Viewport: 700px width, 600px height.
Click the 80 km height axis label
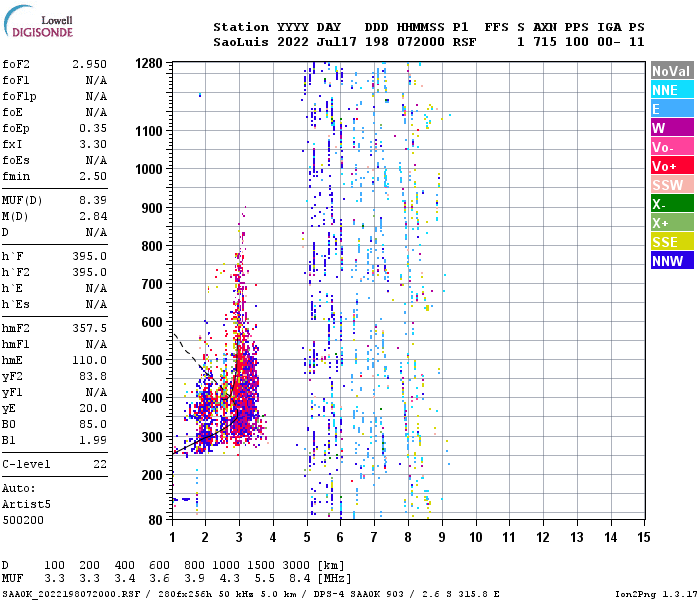155,520
